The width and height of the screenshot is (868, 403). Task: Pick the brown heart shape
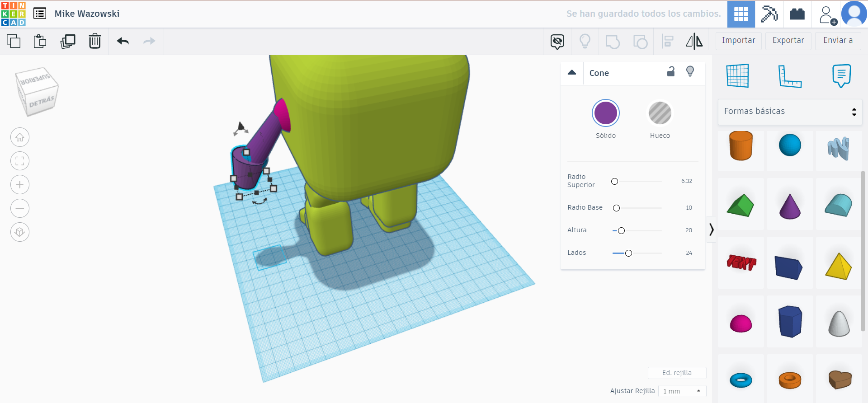(x=840, y=380)
